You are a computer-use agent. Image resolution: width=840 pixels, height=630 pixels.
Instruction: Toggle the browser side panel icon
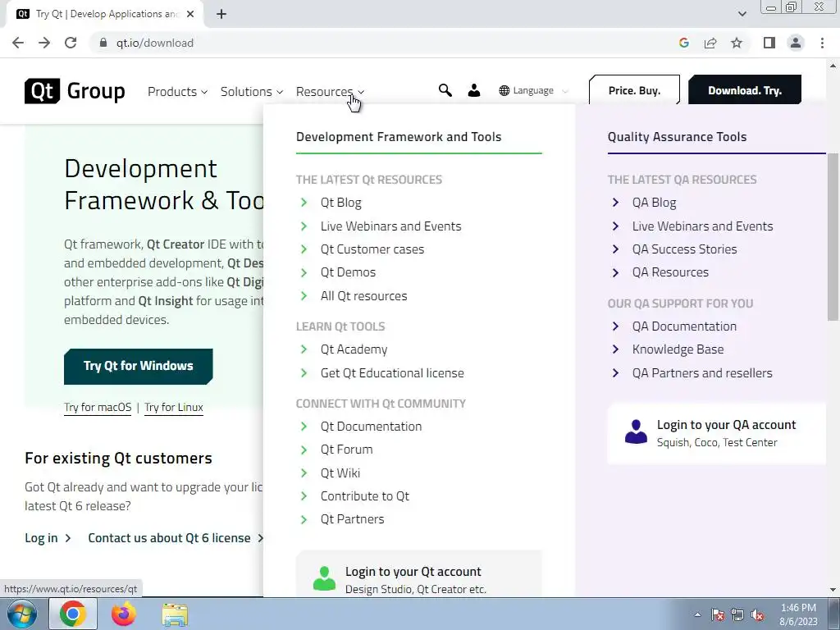click(769, 43)
